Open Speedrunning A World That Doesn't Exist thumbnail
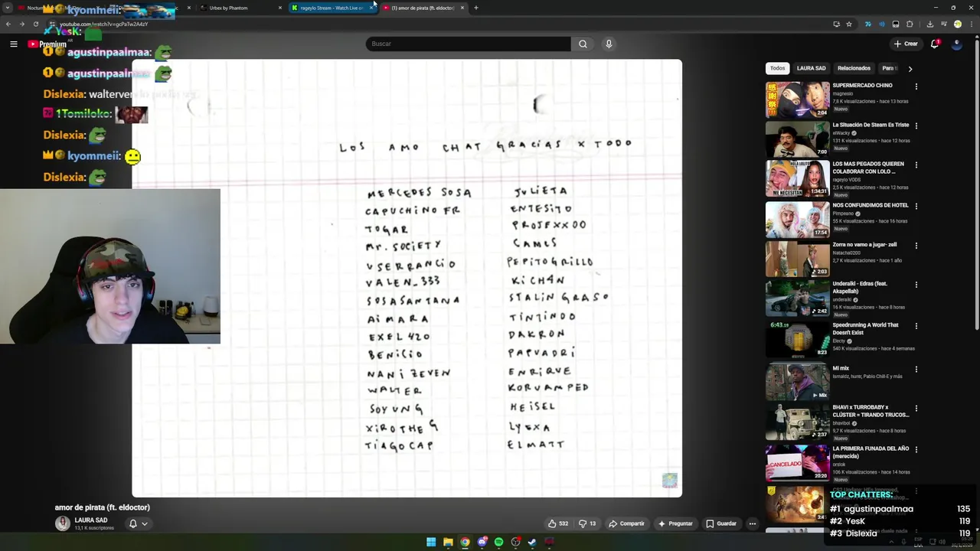The height and width of the screenshot is (551, 980). pyautogui.click(x=798, y=338)
